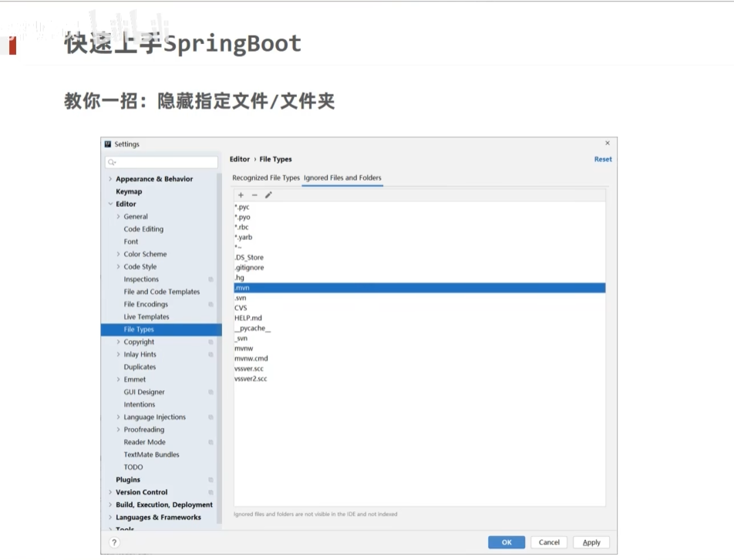734x560 pixels.
Task: Select File Types in the tree
Action: tap(161, 329)
